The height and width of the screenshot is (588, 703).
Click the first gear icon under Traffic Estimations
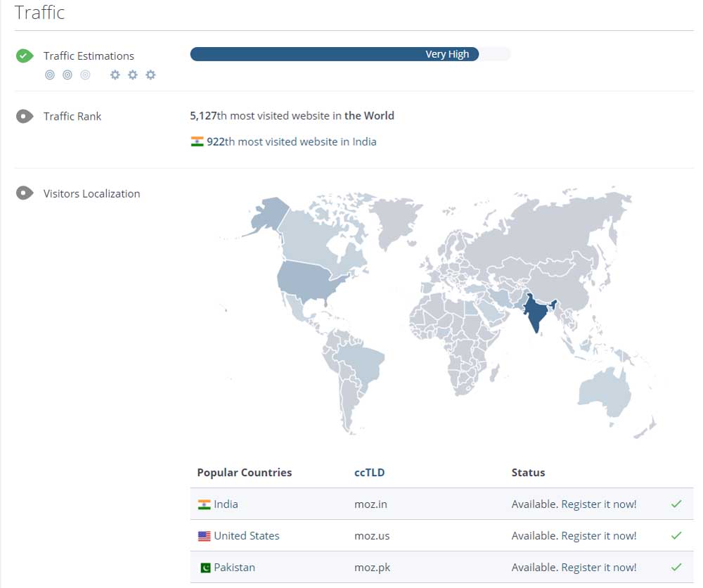click(115, 75)
